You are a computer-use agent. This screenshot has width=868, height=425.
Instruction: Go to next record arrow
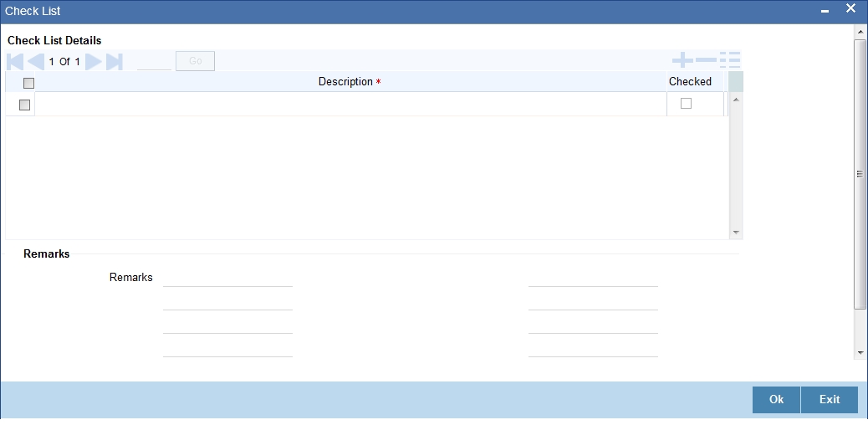tap(94, 61)
